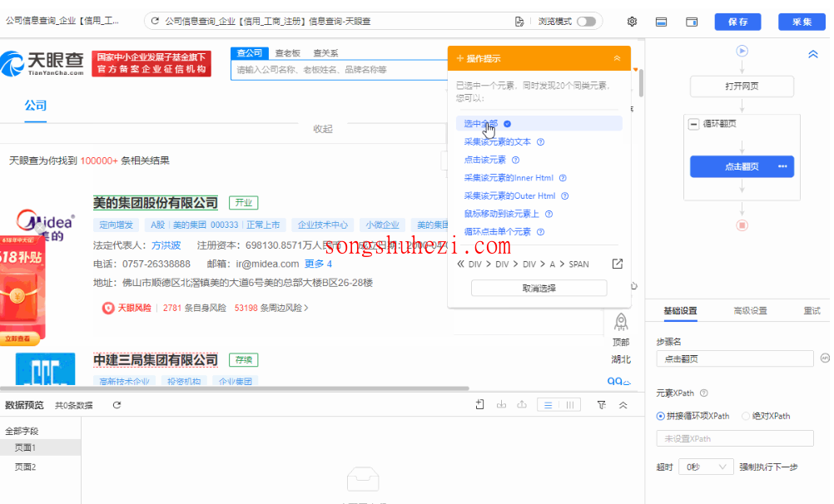Switch data preview to column view
This screenshot has width=834, height=504.
tap(569, 405)
